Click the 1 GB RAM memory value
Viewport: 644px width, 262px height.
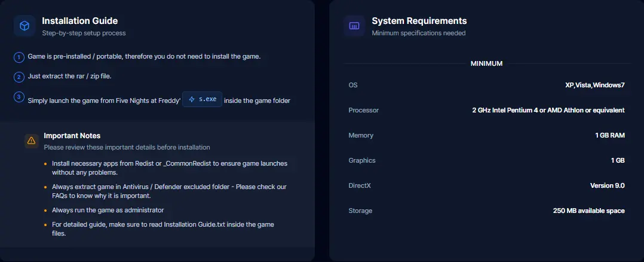click(610, 135)
